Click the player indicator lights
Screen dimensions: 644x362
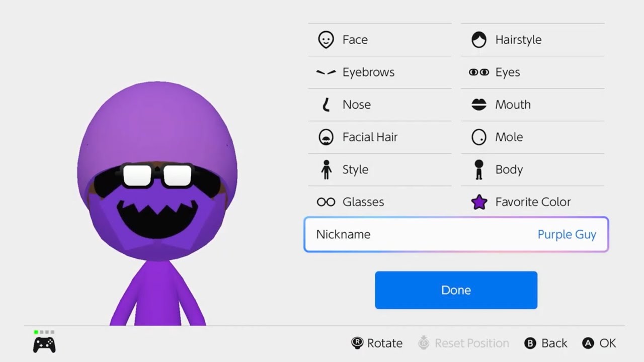click(x=44, y=332)
